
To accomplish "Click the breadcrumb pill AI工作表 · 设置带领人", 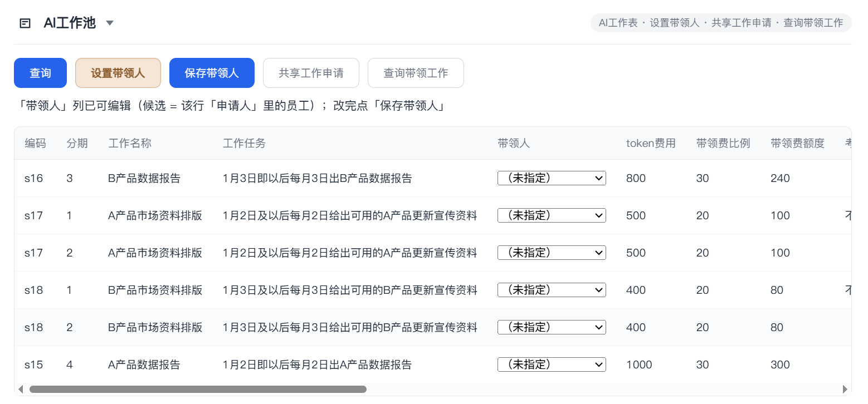I will (x=721, y=23).
